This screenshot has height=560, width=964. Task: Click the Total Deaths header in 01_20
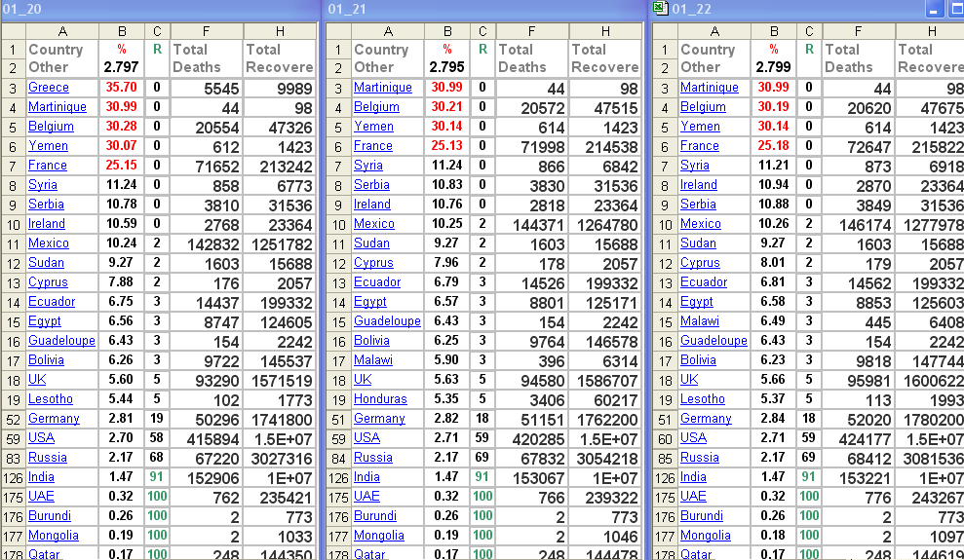207,58
